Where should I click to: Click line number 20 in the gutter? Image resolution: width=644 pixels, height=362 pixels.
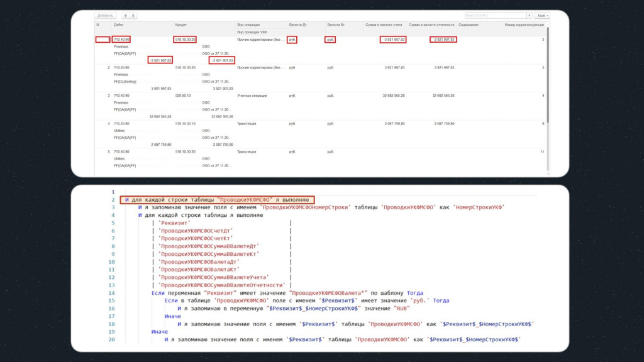pos(111,340)
